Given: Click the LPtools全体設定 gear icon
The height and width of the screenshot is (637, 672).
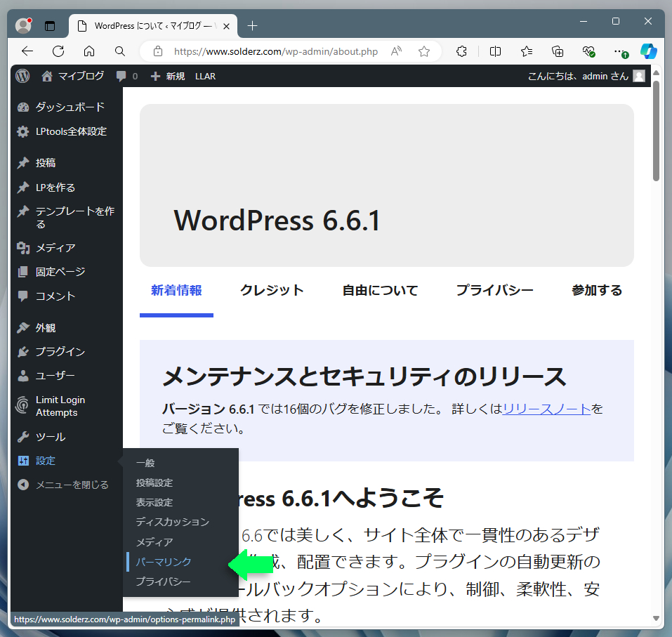Looking at the screenshot, I should 22,131.
